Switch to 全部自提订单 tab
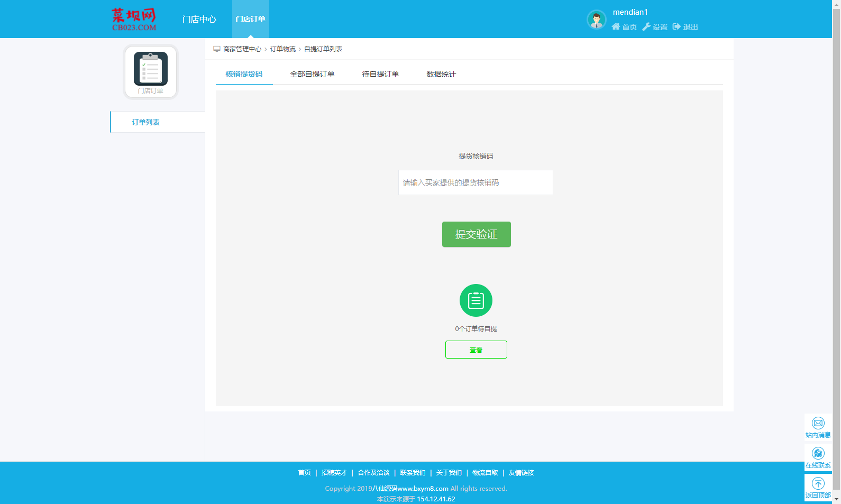Screen dimensions: 841x504 click(x=312, y=74)
